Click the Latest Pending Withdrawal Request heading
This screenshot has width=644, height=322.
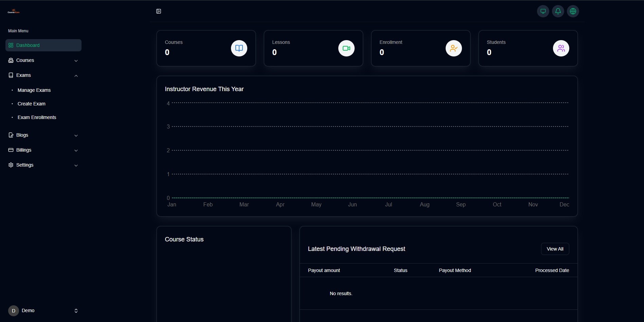coord(356,249)
